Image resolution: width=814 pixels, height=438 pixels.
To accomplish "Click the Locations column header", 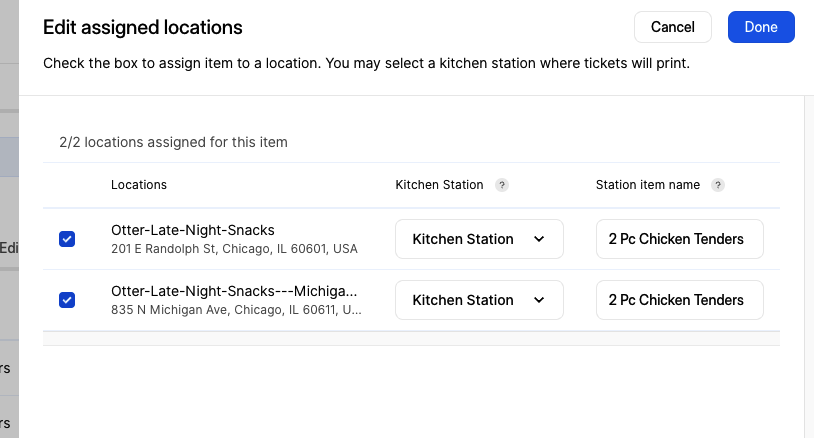I will click(139, 185).
